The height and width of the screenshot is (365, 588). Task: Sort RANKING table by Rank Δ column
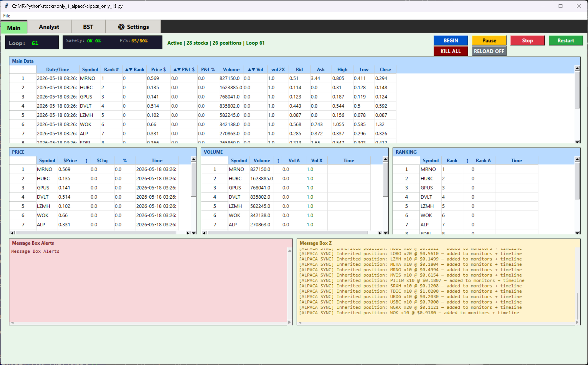coord(483,160)
